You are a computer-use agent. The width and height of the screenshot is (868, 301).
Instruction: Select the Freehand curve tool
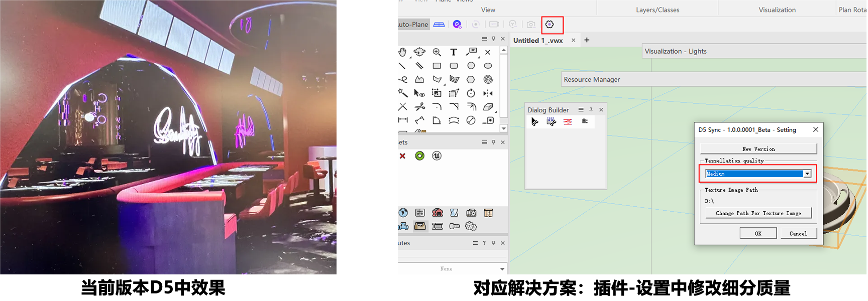click(403, 79)
